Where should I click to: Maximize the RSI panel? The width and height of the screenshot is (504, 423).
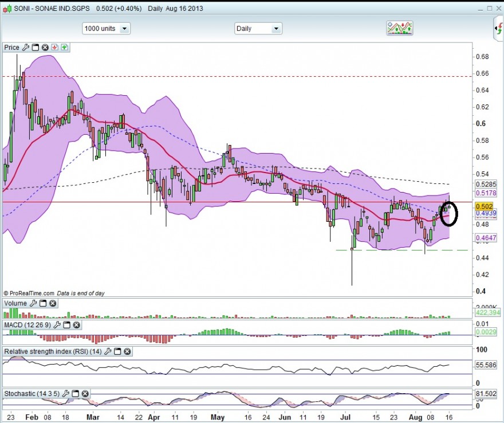coord(117,351)
